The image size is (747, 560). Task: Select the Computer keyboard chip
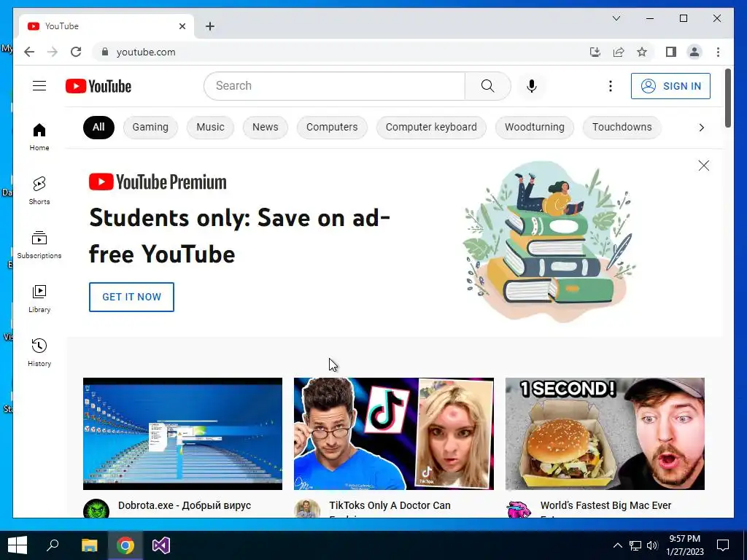(431, 127)
